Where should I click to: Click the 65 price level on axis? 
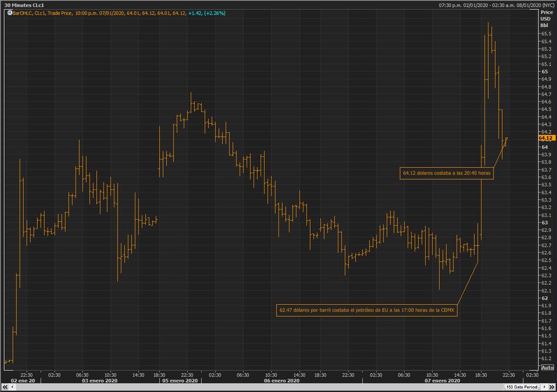pyautogui.click(x=545, y=71)
